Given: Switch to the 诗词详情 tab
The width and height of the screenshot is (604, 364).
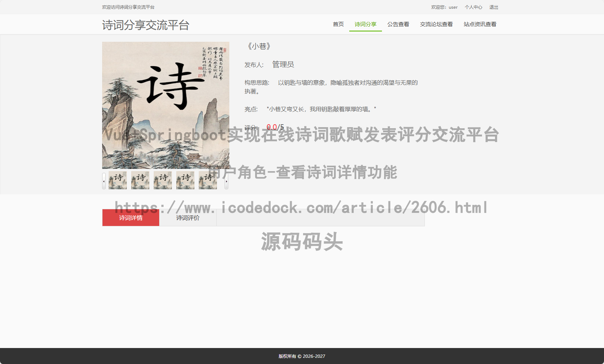Looking at the screenshot, I should click(130, 218).
